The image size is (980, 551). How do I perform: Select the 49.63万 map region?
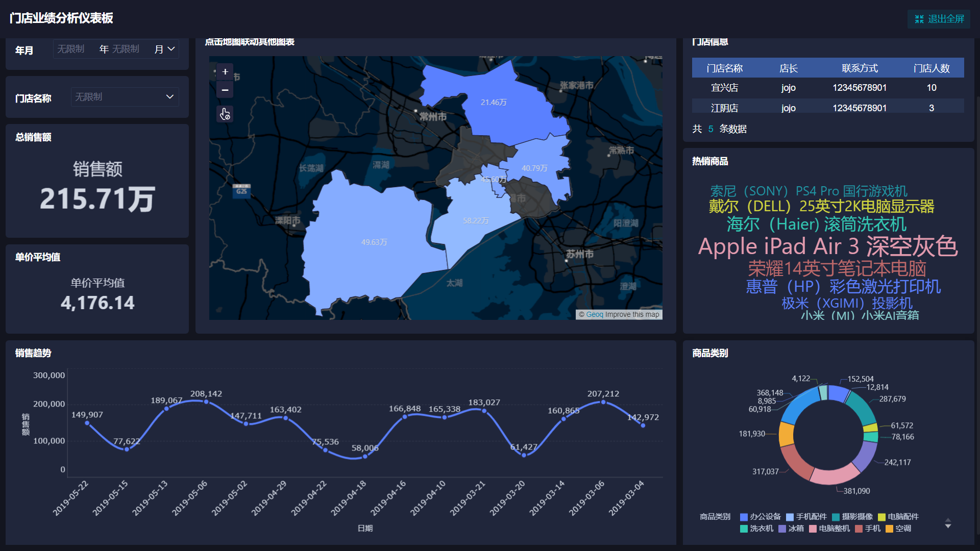pos(374,242)
